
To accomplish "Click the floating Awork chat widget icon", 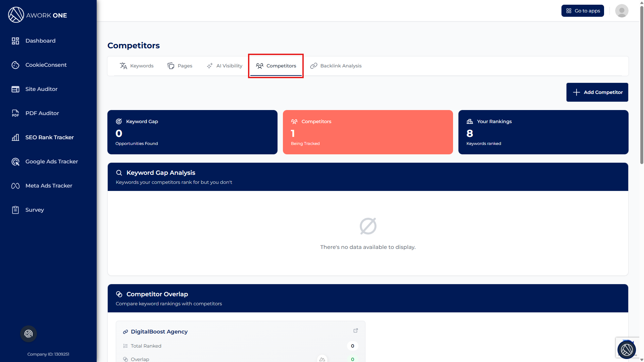I will [x=626, y=349].
